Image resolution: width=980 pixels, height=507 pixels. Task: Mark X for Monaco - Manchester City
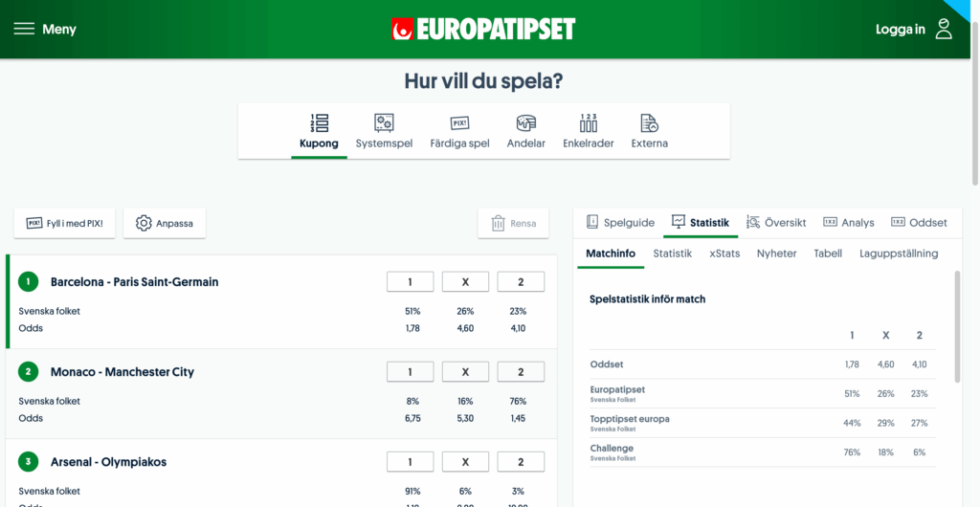pyautogui.click(x=465, y=372)
